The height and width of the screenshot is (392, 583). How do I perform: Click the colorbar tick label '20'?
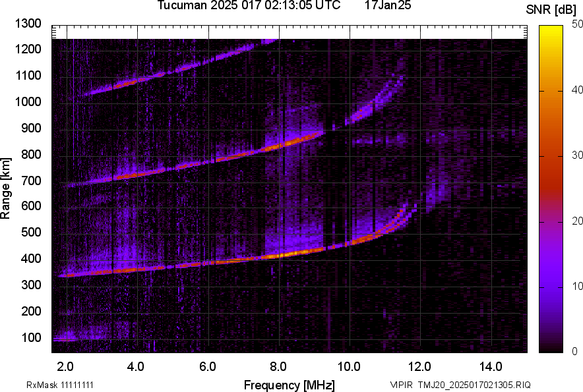coord(577,221)
